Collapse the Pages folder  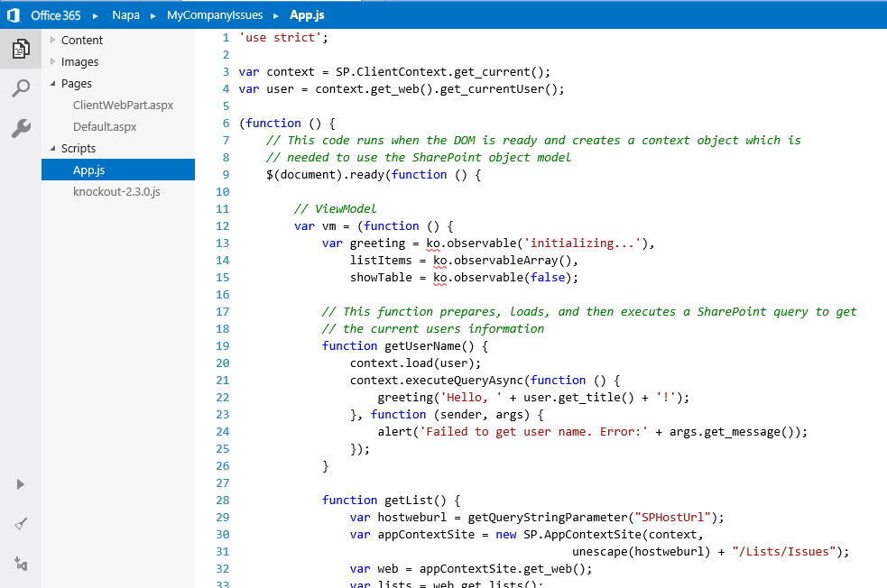coord(54,83)
